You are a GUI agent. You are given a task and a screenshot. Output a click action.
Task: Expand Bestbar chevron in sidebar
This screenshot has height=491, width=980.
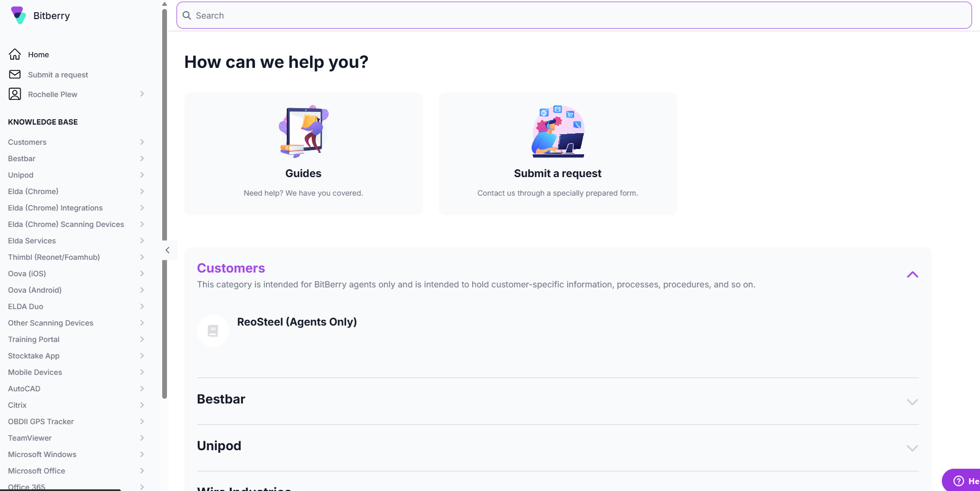pyautogui.click(x=142, y=159)
